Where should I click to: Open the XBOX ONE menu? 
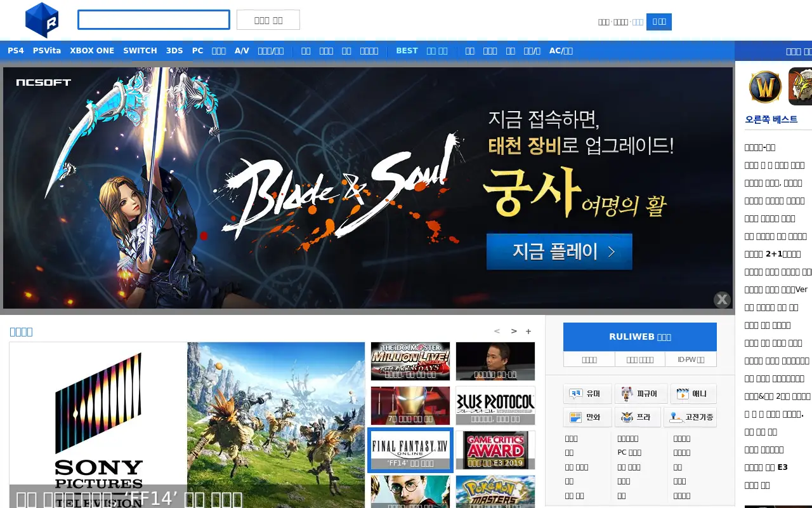(92, 51)
